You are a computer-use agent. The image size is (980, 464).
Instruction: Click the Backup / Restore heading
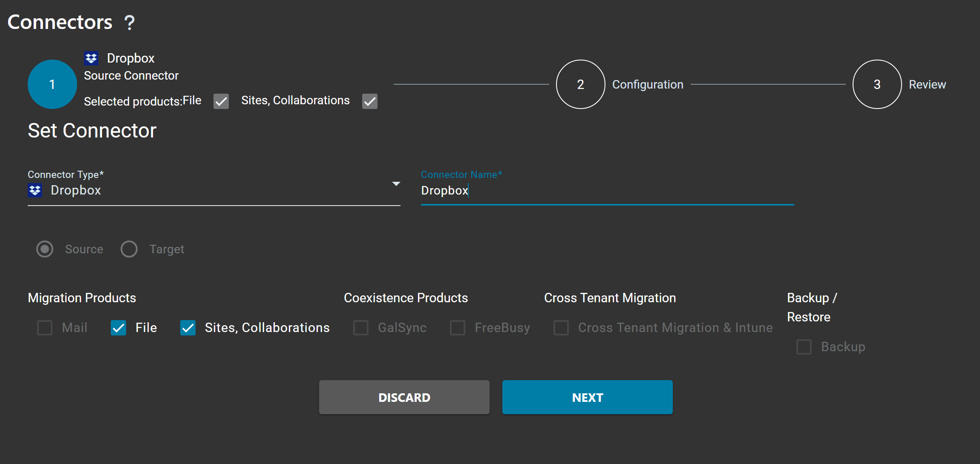(x=812, y=307)
